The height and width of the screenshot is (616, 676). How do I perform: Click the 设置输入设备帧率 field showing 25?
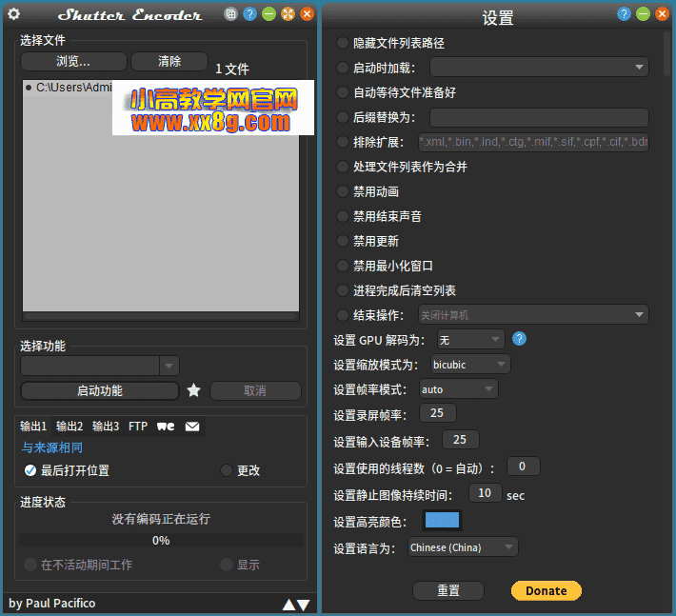461,440
